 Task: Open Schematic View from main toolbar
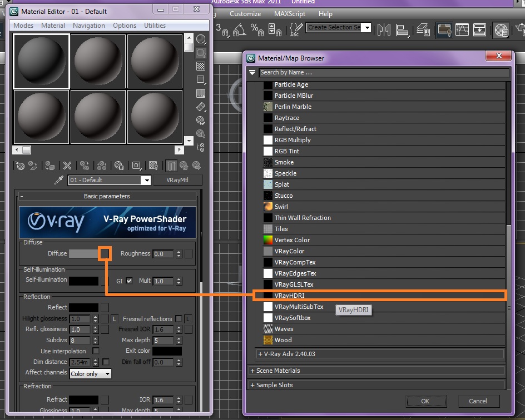480,30
